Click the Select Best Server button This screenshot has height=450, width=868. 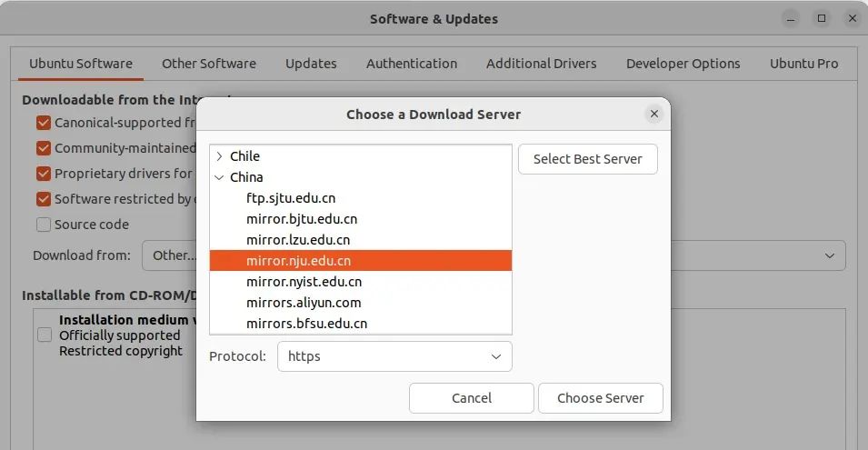[587, 159]
